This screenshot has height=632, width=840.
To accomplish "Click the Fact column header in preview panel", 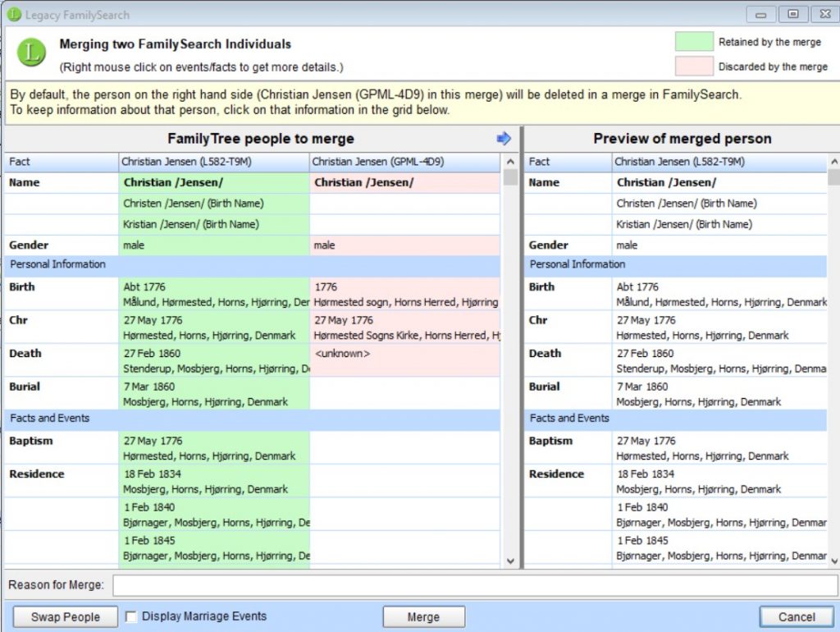I will [568, 162].
